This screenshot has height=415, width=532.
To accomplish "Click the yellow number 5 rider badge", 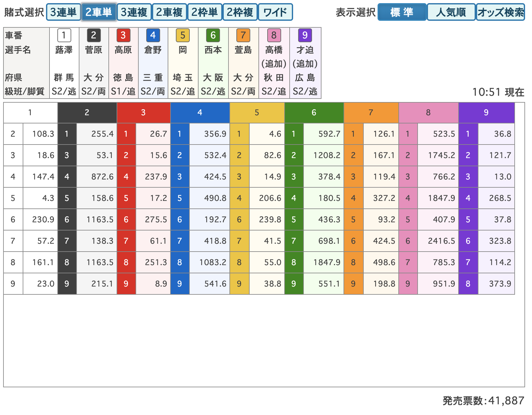I will point(183,35).
